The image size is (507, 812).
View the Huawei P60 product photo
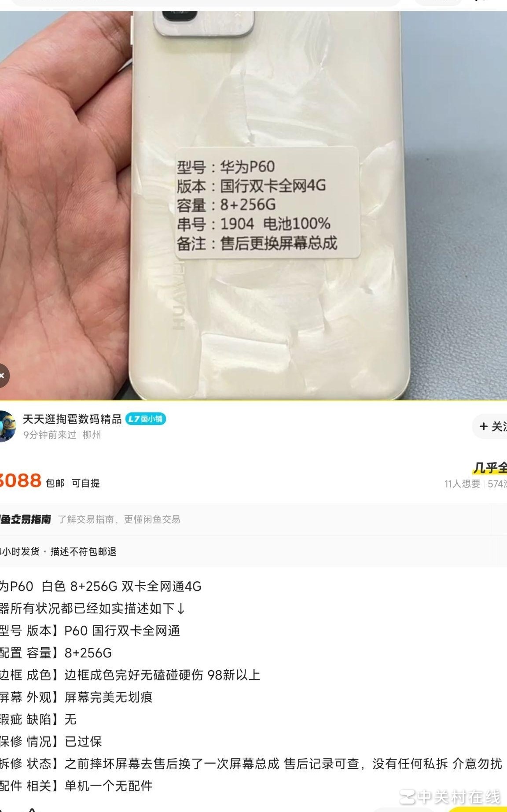[x=253, y=206]
